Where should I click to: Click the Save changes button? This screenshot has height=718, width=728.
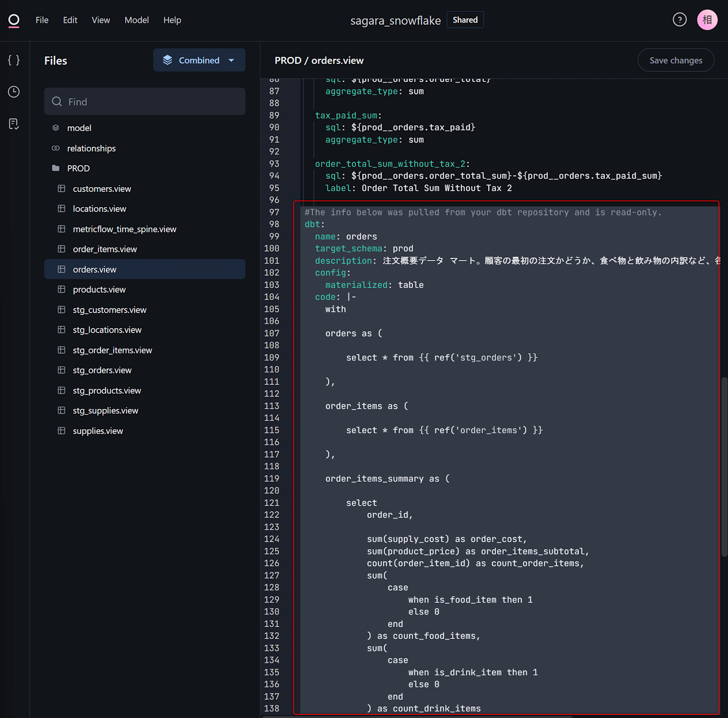[676, 60]
